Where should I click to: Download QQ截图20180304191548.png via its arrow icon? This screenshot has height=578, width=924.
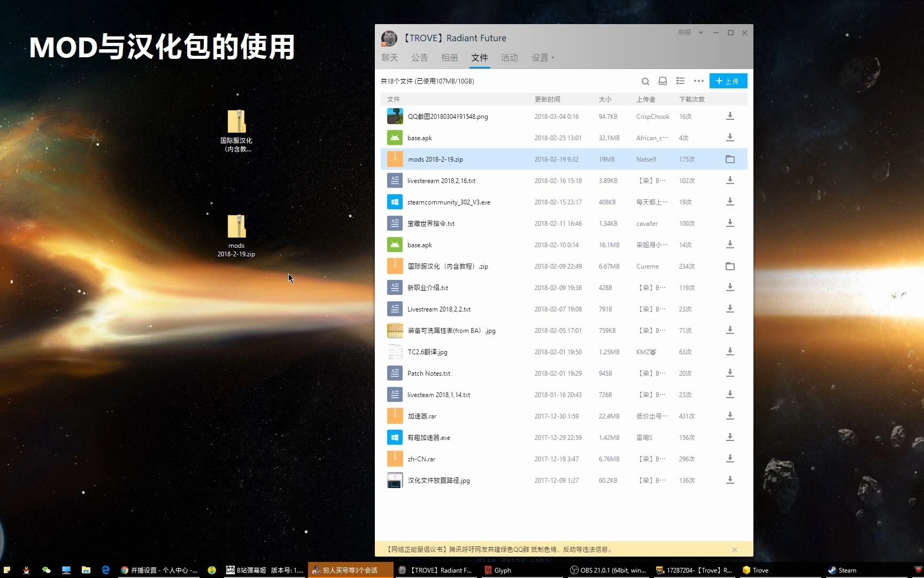click(730, 116)
